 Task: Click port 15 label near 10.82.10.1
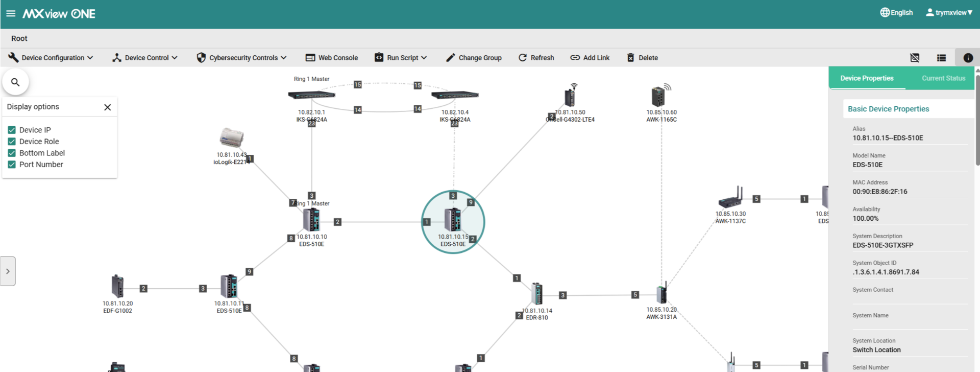358,85
